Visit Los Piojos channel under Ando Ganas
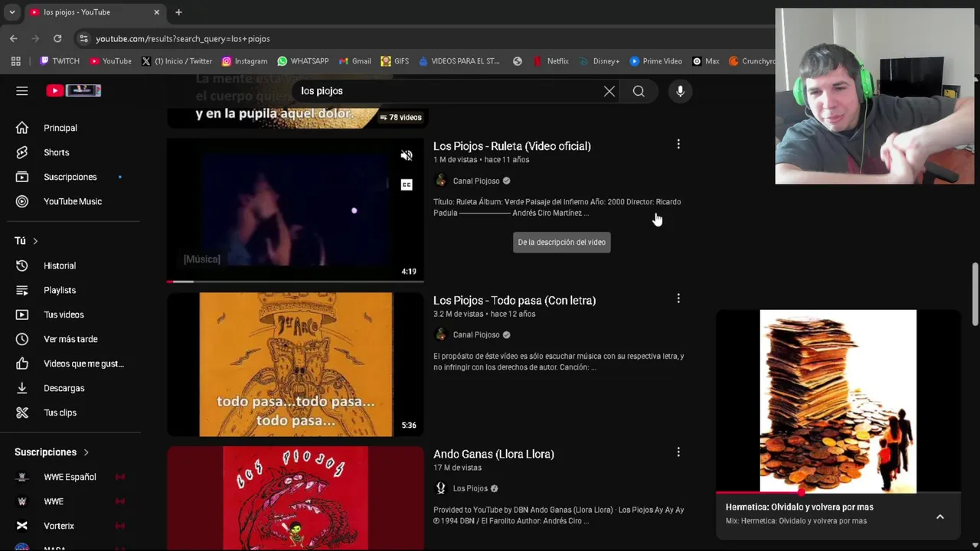The height and width of the screenshot is (551, 980). click(x=470, y=488)
